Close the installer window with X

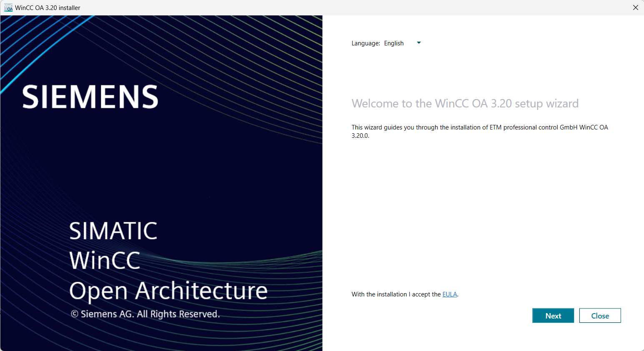tap(635, 7)
